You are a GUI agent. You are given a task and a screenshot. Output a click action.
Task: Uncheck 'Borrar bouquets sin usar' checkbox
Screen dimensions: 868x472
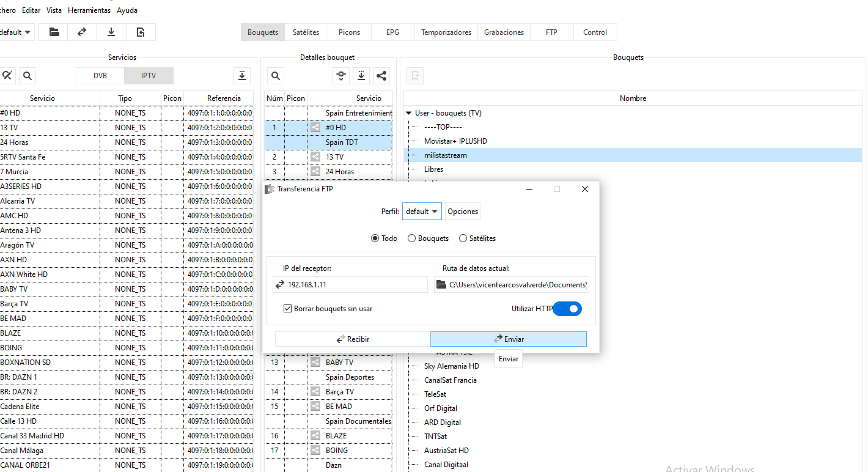tap(288, 309)
